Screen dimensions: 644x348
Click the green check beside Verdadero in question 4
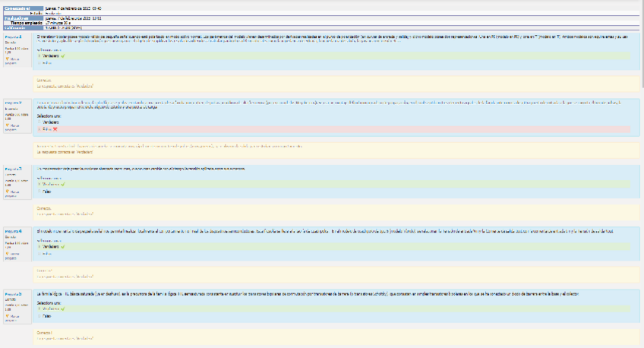63,247
